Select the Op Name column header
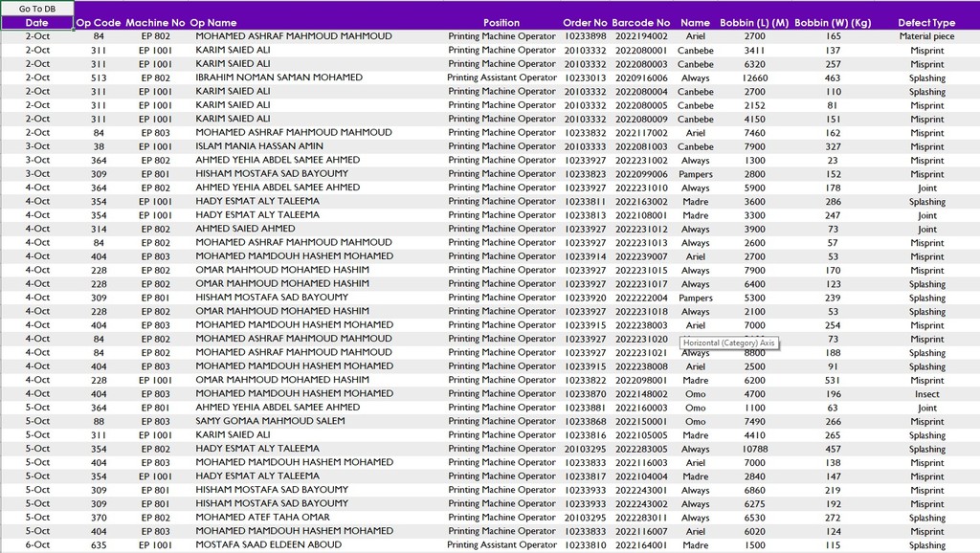This screenshot has width=980, height=553. point(213,23)
